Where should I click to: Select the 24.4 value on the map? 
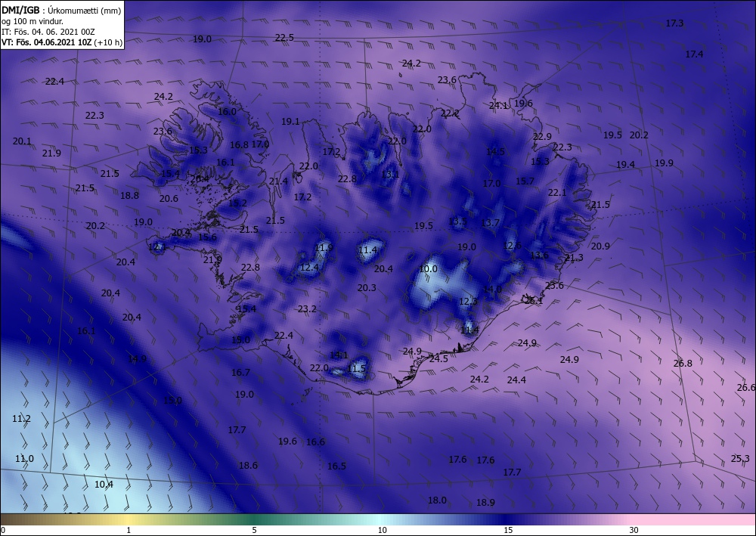516,380
